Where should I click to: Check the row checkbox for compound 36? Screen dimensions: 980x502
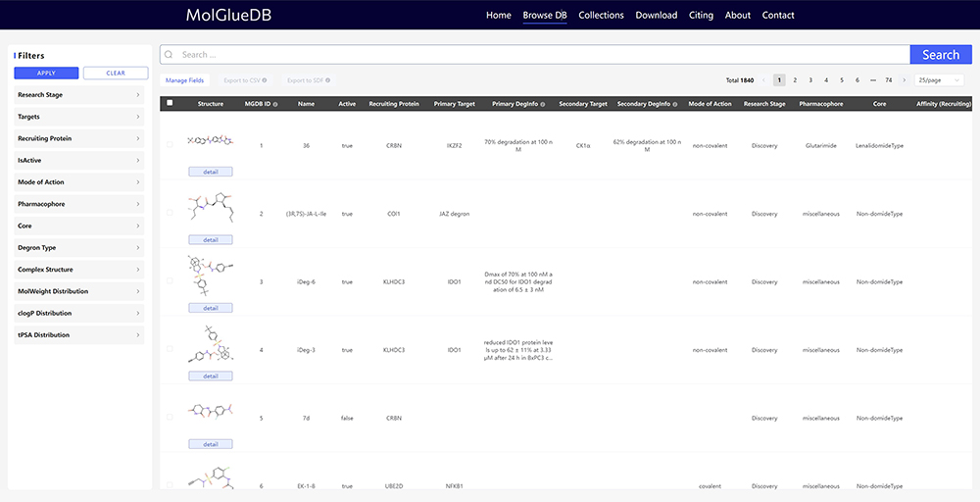pos(170,145)
